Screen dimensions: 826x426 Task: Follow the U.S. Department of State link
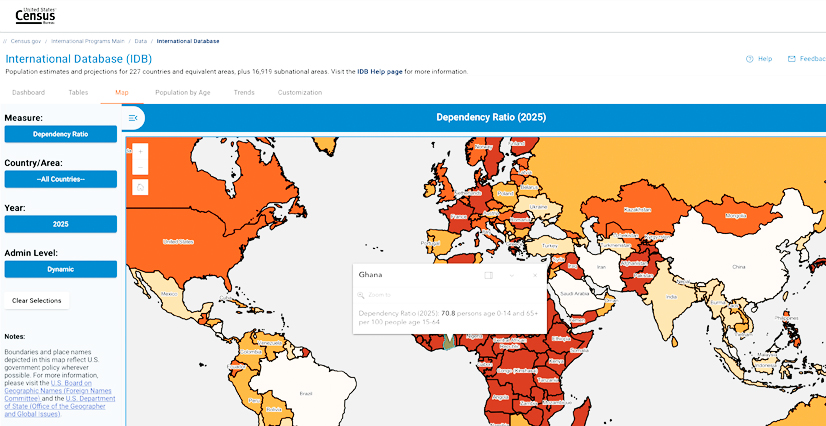point(60,407)
